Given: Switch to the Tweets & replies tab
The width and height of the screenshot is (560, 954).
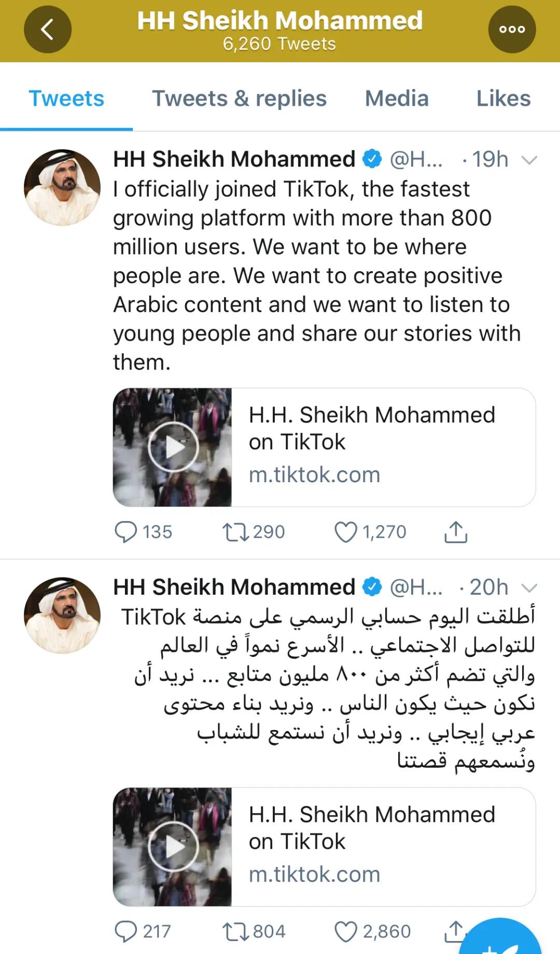Looking at the screenshot, I should tap(239, 98).
